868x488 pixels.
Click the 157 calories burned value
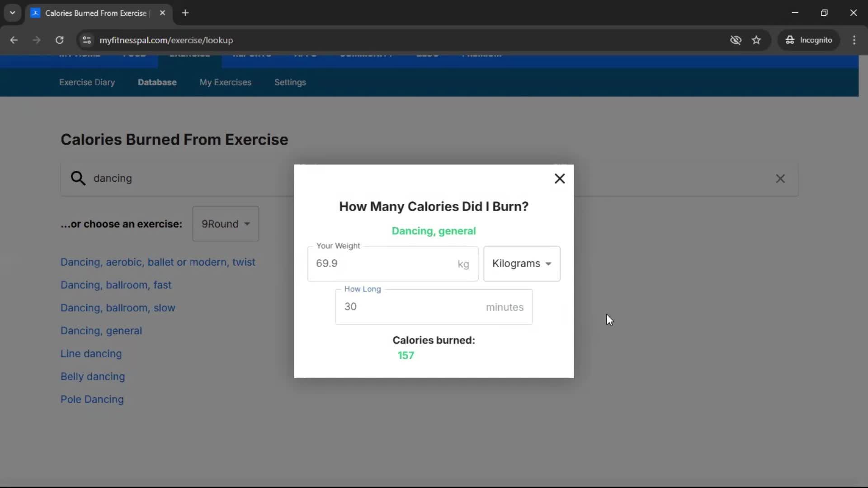(x=406, y=356)
